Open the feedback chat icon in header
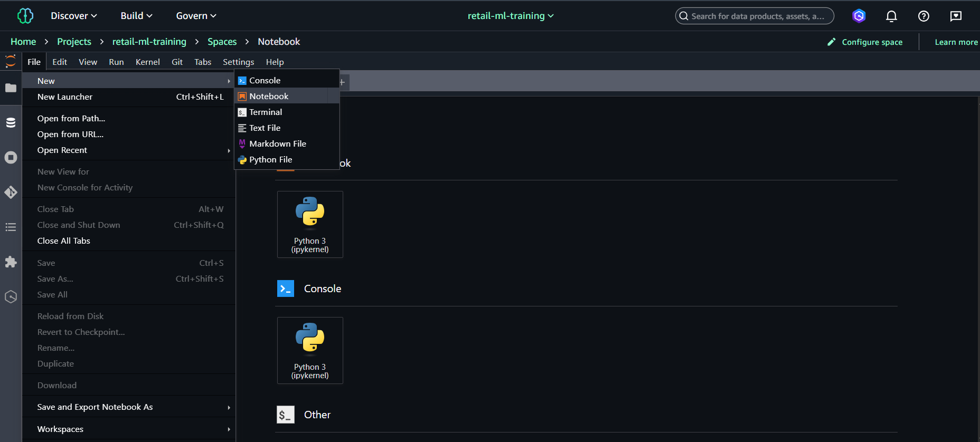 [956, 16]
